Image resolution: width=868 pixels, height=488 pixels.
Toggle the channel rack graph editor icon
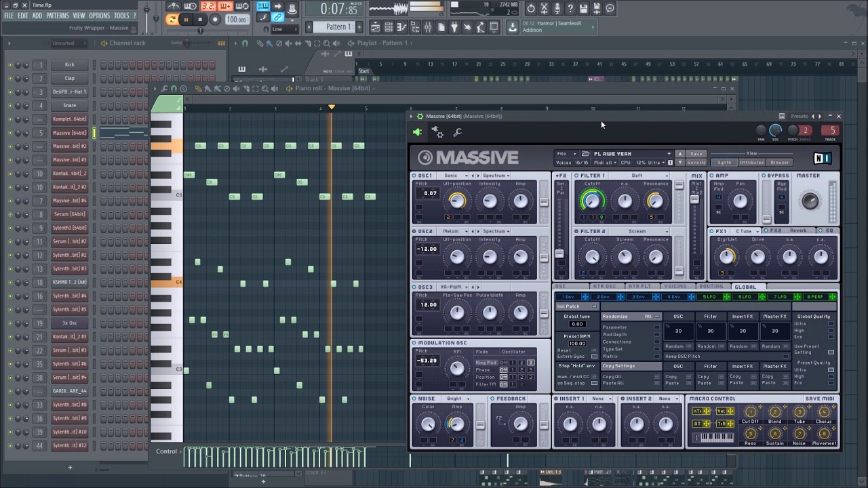pos(221,43)
